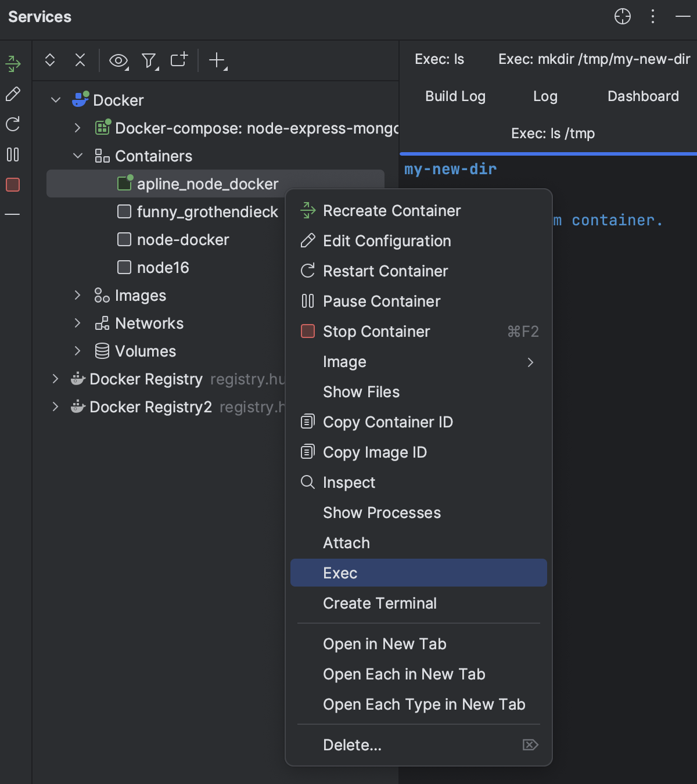Expand the Networks node
This screenshot has width=697, height=784.
pyautogui.click(x=77, y=323)
